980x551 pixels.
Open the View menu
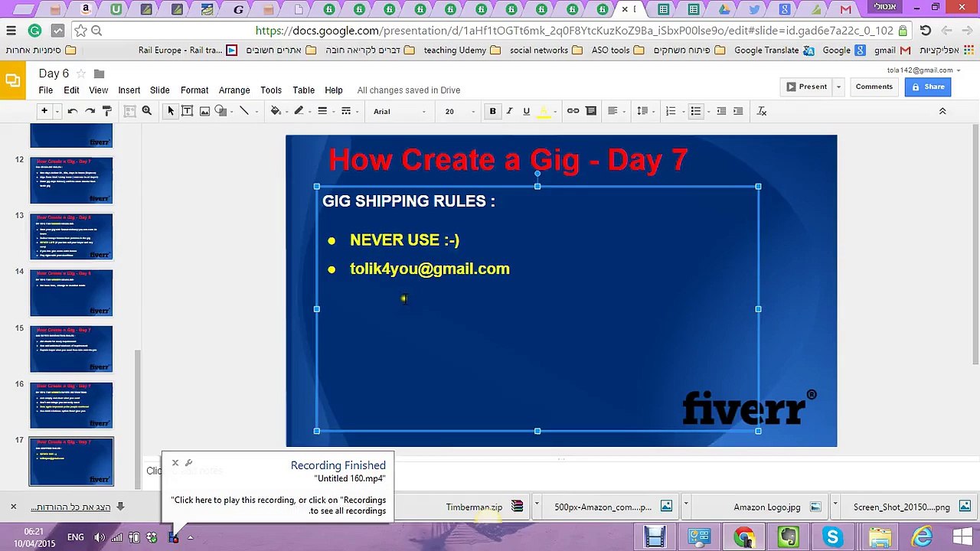[98, 90]
